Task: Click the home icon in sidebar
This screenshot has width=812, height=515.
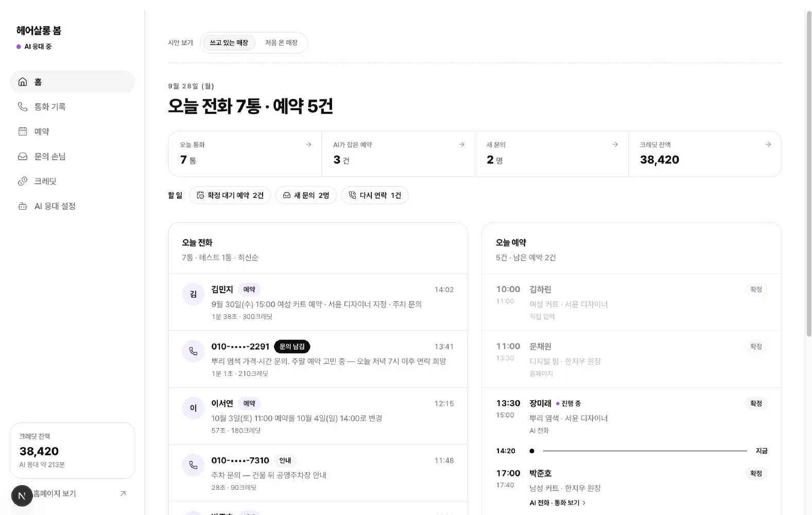Action: 23,82
